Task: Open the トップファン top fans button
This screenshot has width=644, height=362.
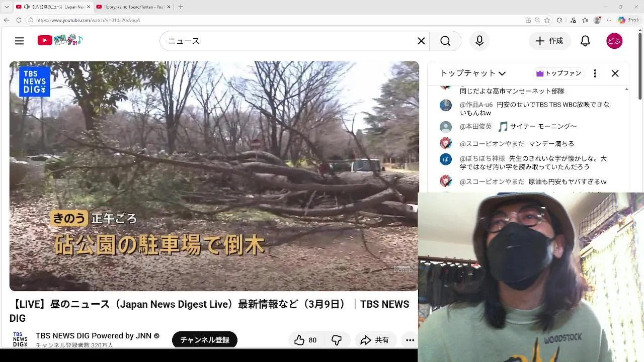Action: [558, 73]
